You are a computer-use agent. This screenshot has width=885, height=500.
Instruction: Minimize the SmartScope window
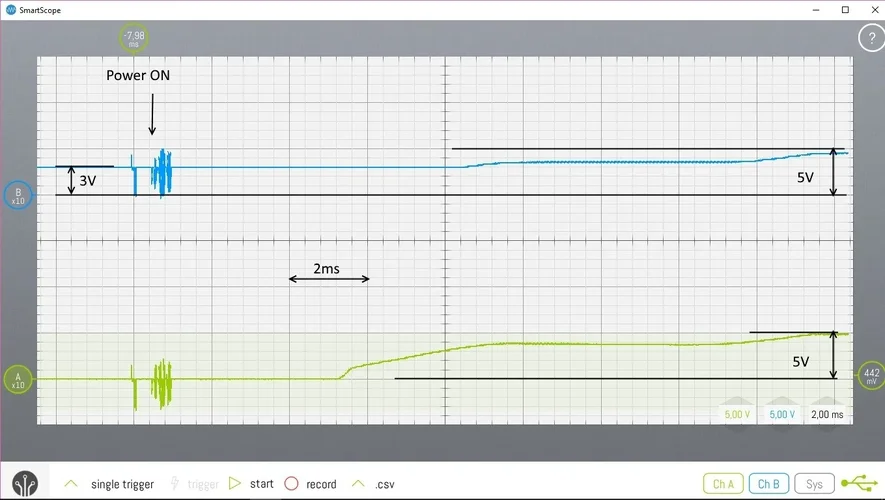tap(816, 10)
